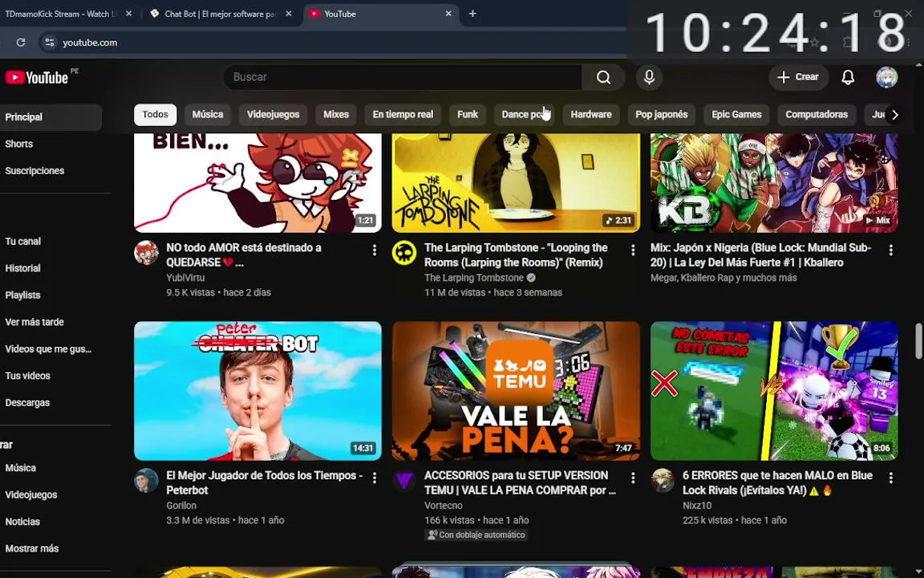Open YubiVirtu channel avatar
Viewport: 924px width, 578px height.
point(146,253)
